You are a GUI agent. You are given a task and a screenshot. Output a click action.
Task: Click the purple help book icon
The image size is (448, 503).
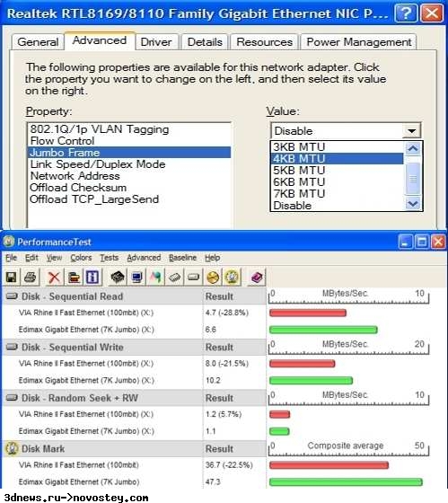(x=257, y=278)
